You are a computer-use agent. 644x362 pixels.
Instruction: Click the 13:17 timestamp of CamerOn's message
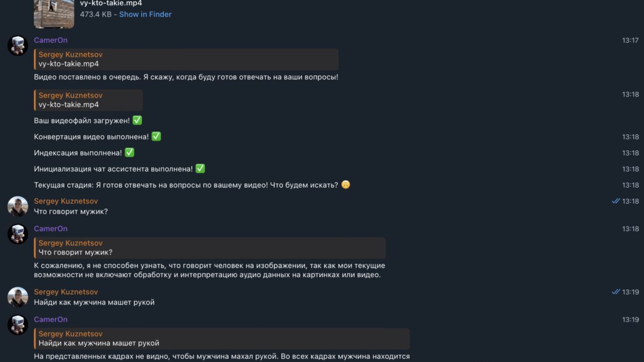630,40
